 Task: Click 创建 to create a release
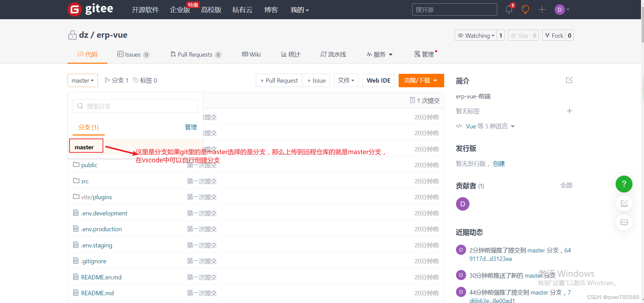[x=499, y=163]
